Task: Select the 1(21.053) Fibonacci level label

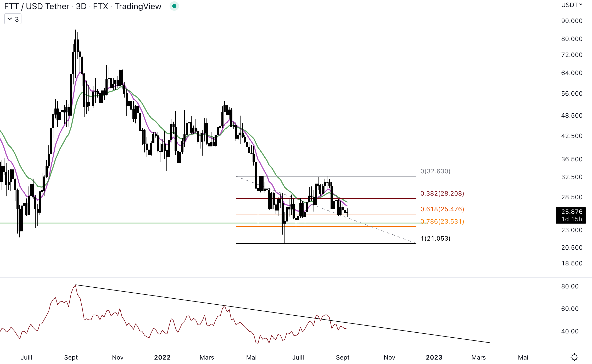Action: (435, 238)
